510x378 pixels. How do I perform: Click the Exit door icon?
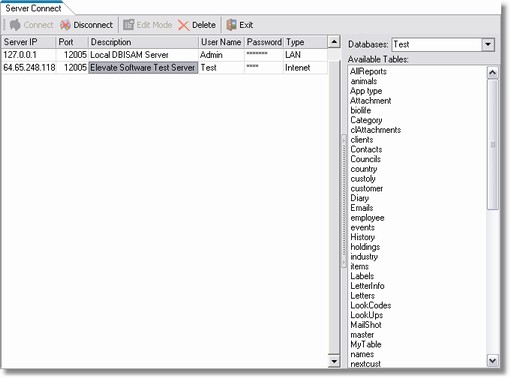pos(231,25)
